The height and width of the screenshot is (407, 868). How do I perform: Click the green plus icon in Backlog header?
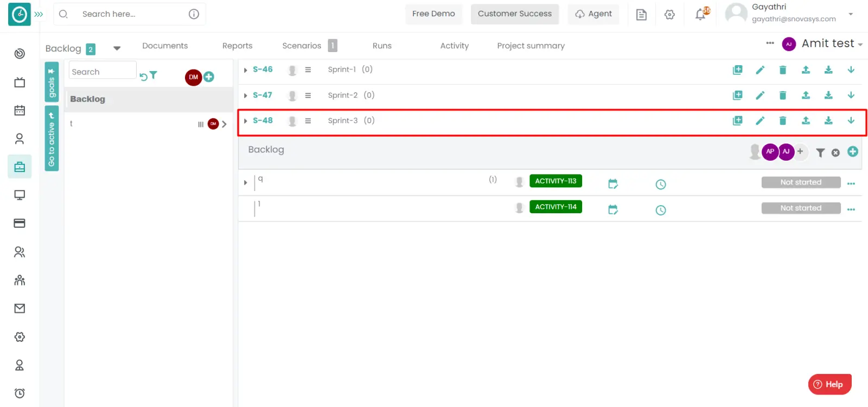[x=852, y=152]
